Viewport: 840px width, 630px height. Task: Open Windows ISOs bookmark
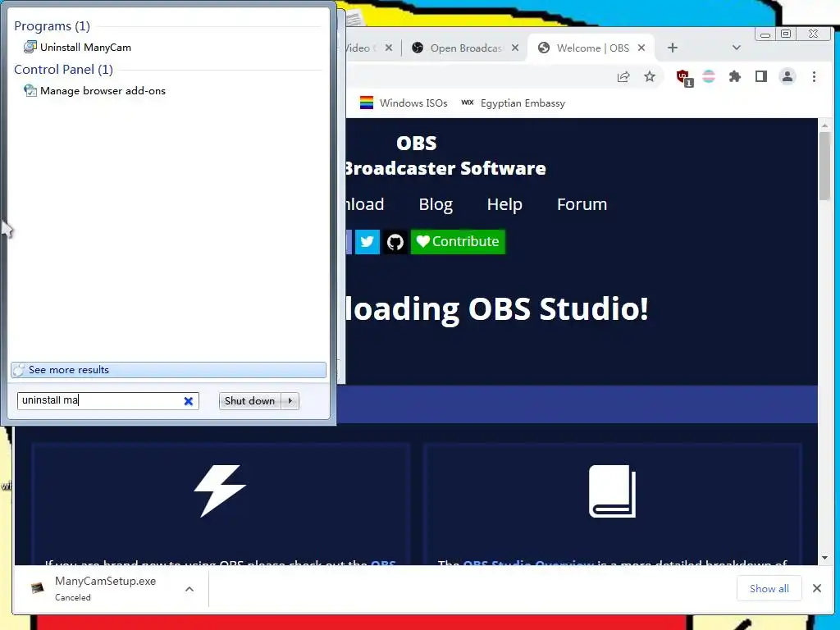tap(404, 103)
